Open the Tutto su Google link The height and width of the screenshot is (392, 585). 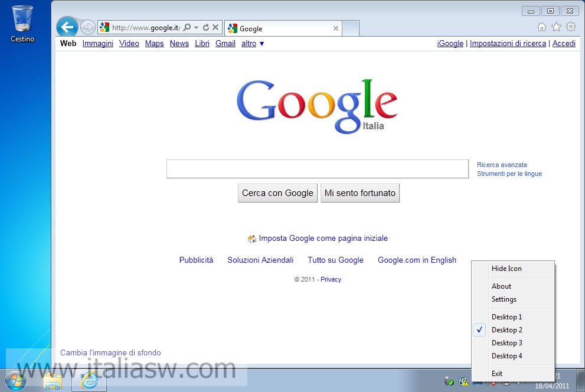click(335, 260)
